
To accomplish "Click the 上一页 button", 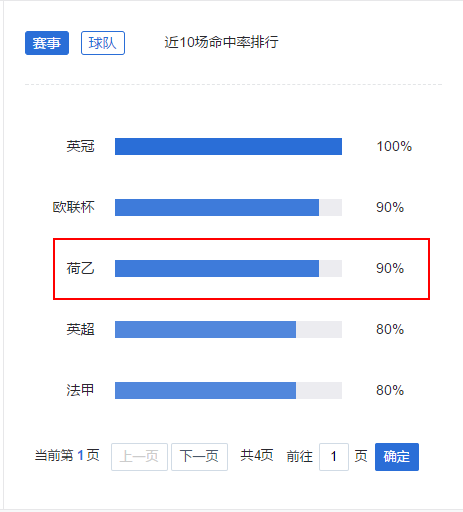I will [x=139, y=457].
